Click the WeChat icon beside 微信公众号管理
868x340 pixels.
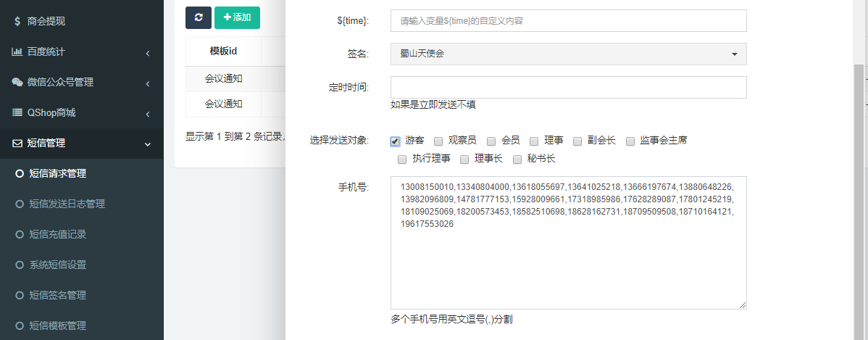(x=17, y=82)
